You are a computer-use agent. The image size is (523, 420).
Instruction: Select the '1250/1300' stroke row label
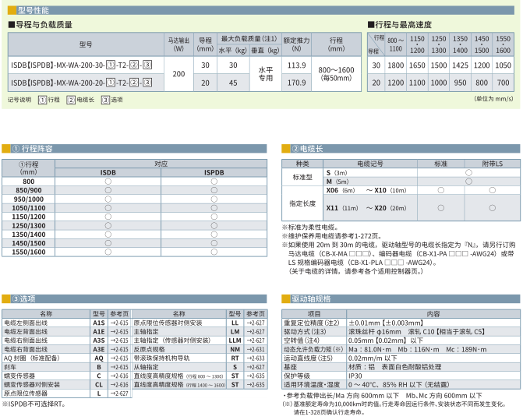pyautogui.click(x=29, y=226)
